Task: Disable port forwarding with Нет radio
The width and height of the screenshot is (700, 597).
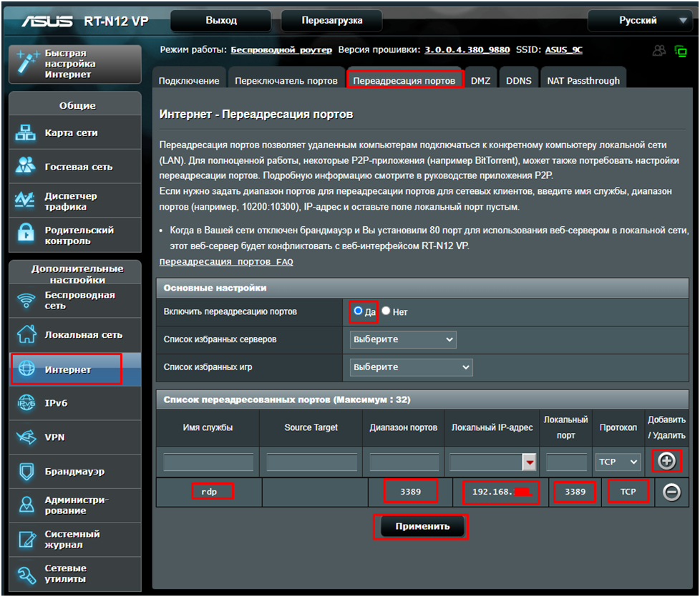Action: 386,311
